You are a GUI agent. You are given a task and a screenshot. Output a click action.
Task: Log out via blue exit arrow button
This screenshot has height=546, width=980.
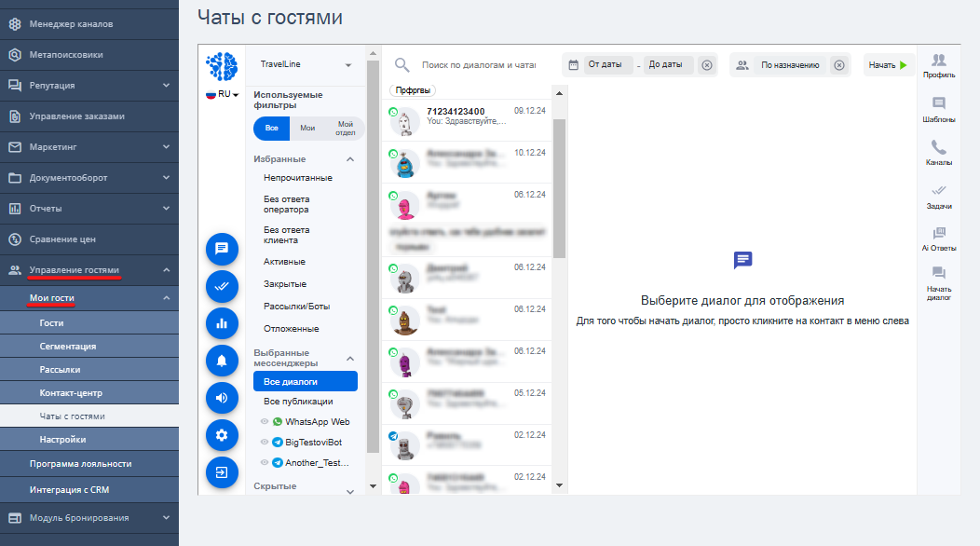(x=222, y=472)
